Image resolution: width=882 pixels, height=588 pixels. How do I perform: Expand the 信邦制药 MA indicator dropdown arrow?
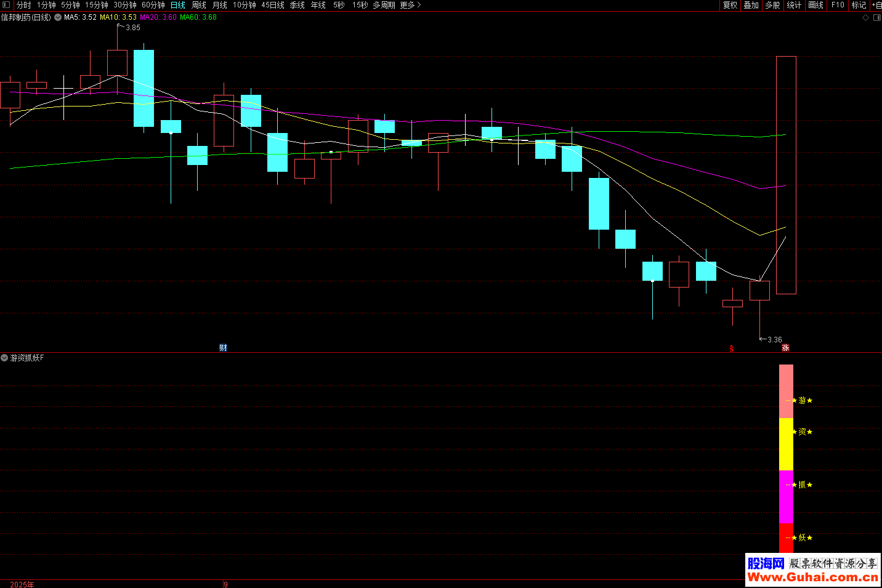(x=58, y=17)
